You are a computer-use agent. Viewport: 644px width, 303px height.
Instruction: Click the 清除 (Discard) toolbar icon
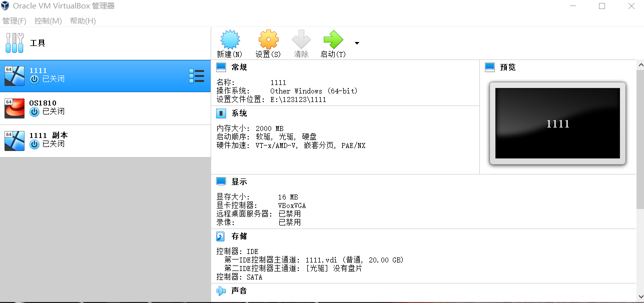(x=301, y=39)
